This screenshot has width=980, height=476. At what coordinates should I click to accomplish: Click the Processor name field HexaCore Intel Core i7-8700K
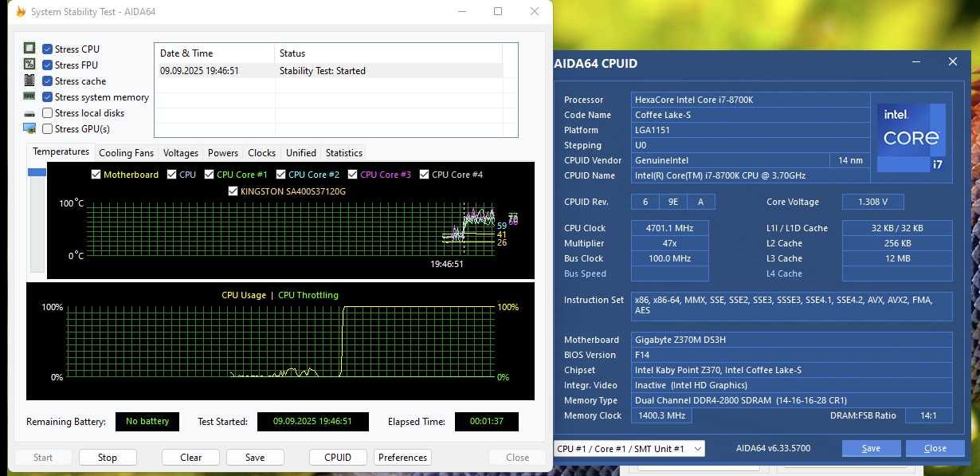coord(751,100)
